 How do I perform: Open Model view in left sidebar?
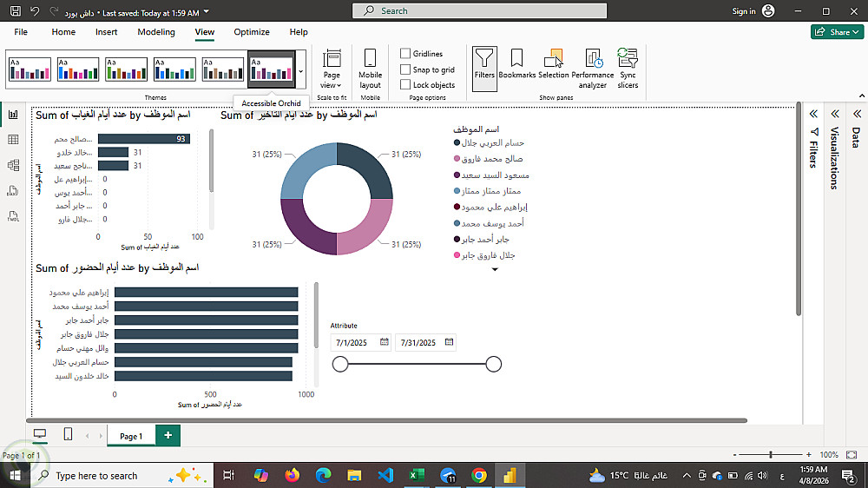click(x=13, y=165)
